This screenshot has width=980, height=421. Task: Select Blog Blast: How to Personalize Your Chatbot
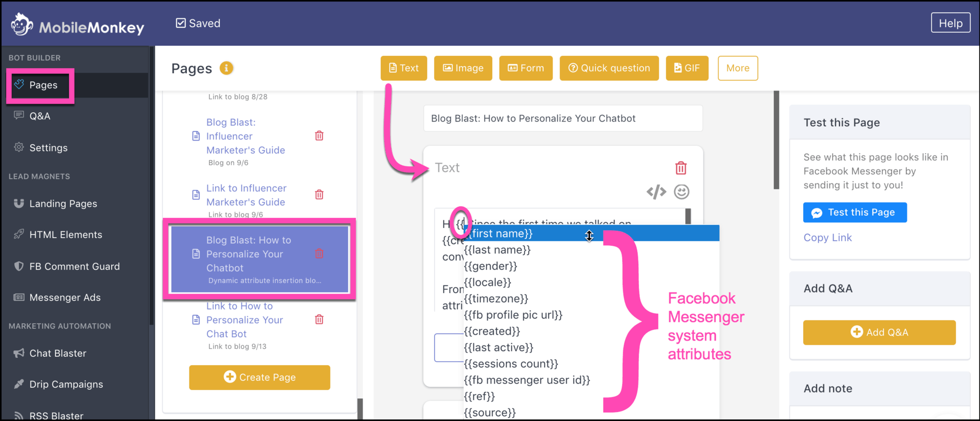pos(259,259)
